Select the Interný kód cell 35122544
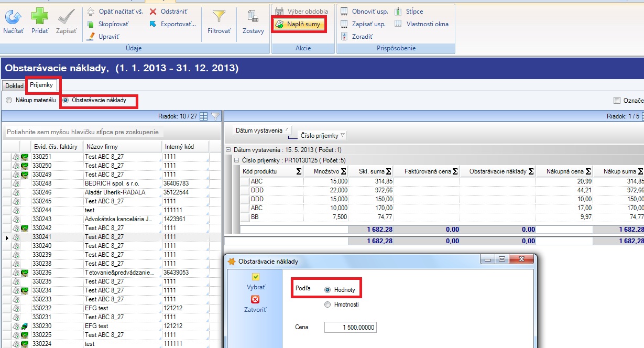The height and width of the screenshot is (348, 644). pyautogui.click(x=185, y=192)
